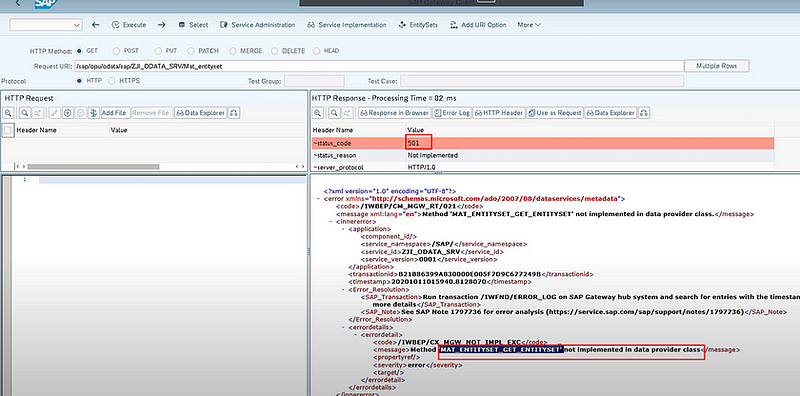Viewport: 800px width, 396px height.
Task: Select the GET HTTP method
Action: click(x=79, y=51)
